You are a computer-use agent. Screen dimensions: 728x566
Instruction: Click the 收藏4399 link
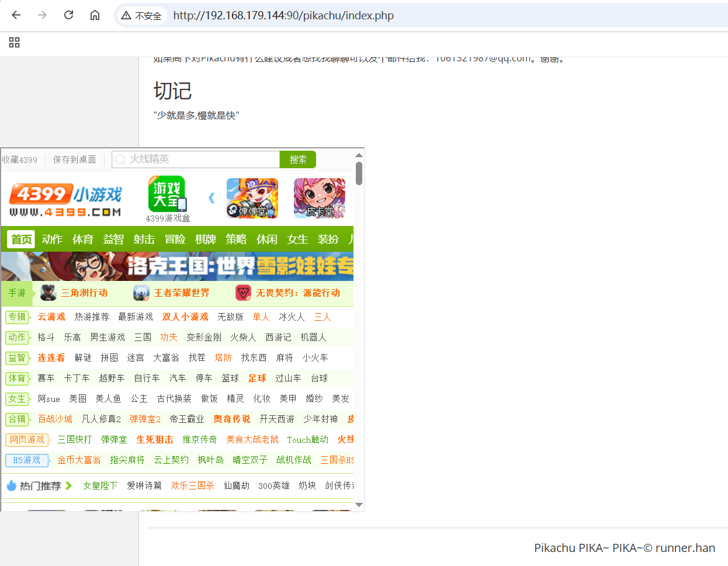tap(19, 159)
